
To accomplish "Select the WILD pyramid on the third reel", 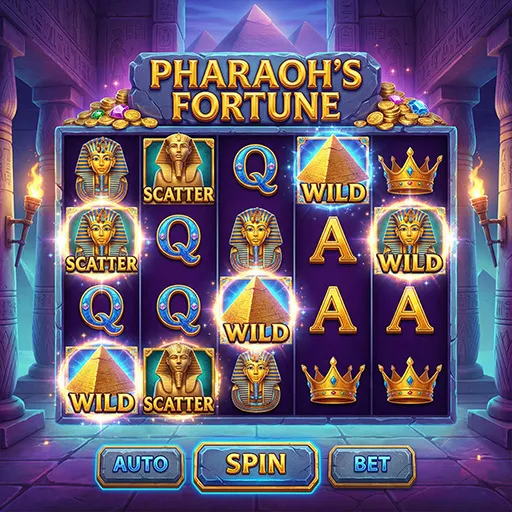I will click(256, 310).
